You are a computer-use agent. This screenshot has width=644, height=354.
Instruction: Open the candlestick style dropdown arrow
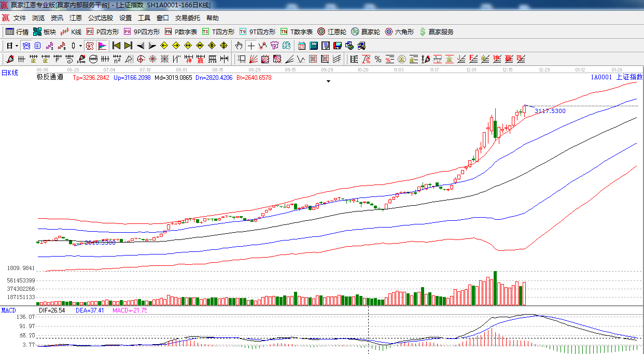tap(80, 46)
